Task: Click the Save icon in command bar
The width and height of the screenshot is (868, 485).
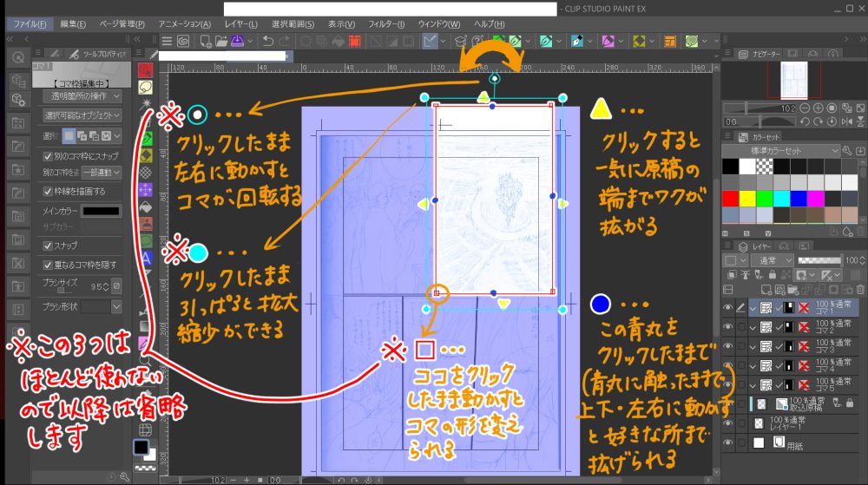Action: coord(237,42)
